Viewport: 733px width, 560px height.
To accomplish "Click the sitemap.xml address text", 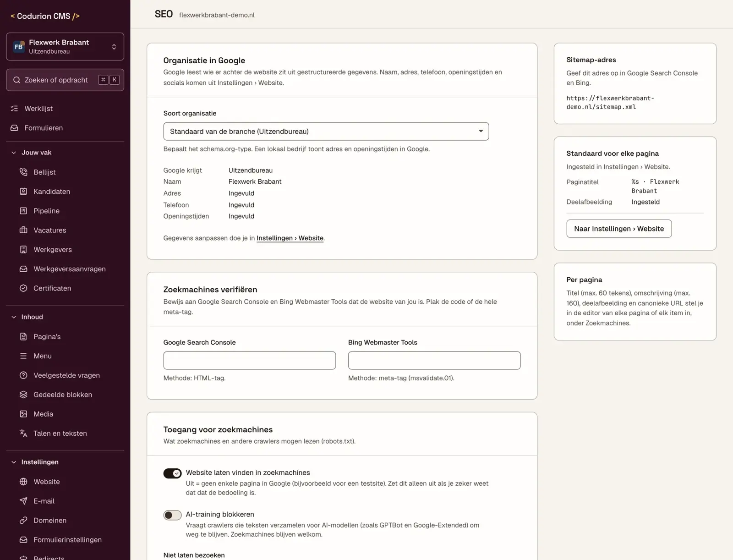I will pyautogui.click(x=610, y=103).
